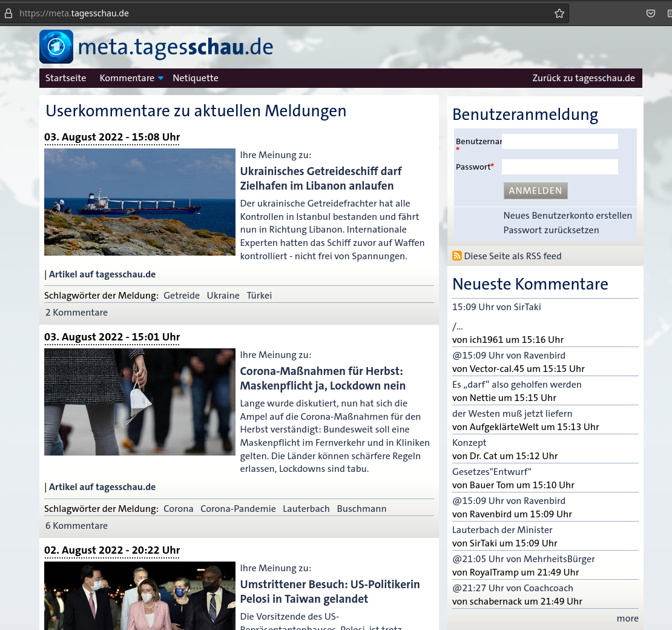672x630 pixels.
Task: Open headline Corona-Maßnahmen für Herbst
Action: (323, 378)
